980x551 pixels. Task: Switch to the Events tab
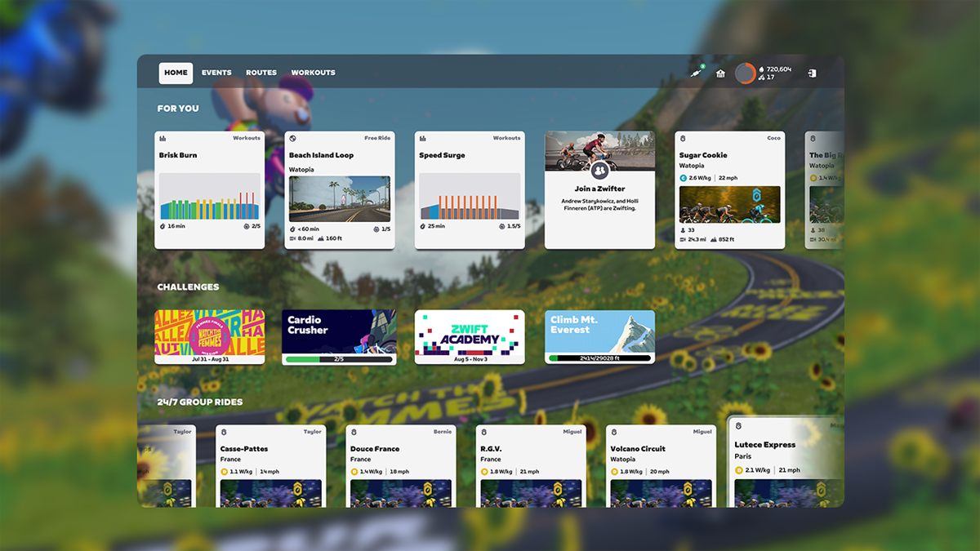tap(216, 73)
